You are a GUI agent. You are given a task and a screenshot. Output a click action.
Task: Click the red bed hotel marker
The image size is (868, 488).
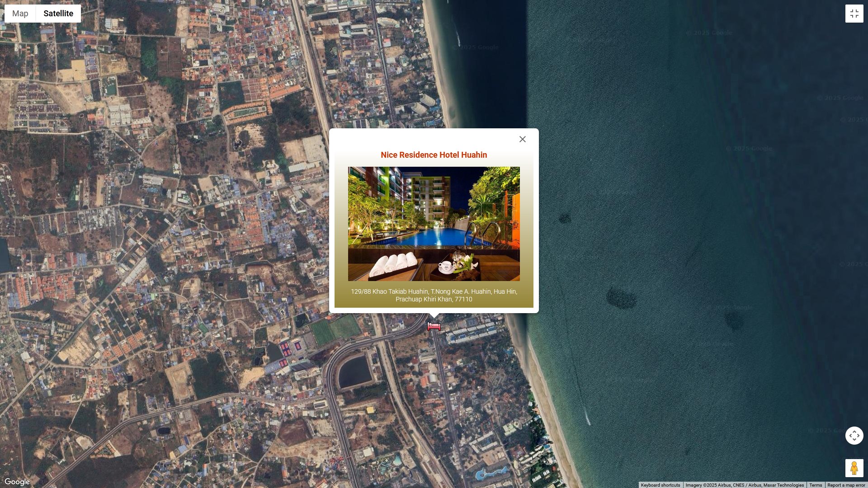(x=434, y=326)
